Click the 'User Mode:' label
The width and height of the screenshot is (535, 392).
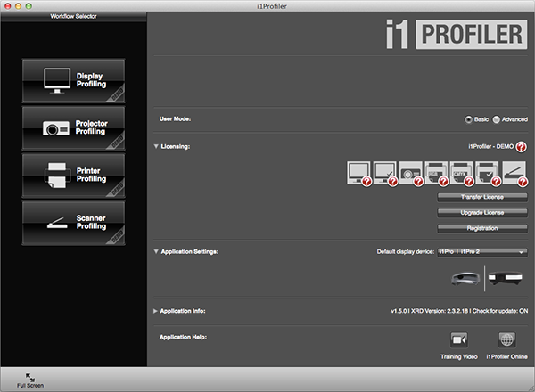tap(175, 119)
